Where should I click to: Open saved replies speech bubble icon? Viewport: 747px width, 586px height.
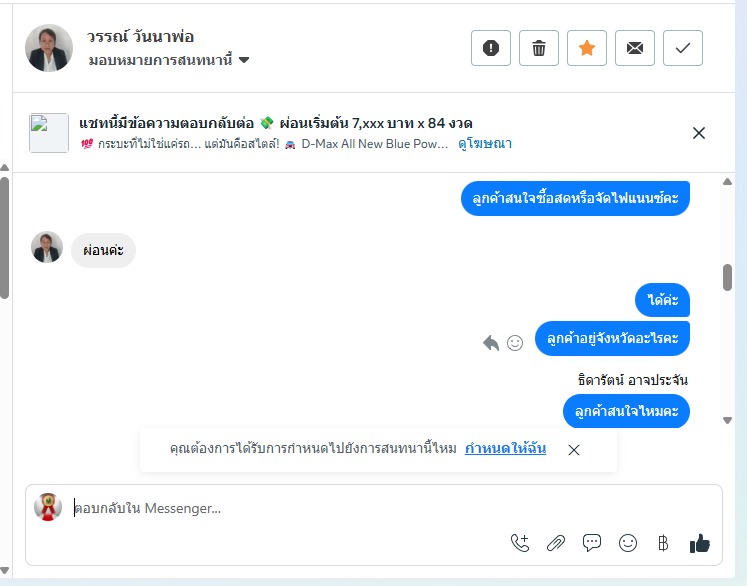592,543
